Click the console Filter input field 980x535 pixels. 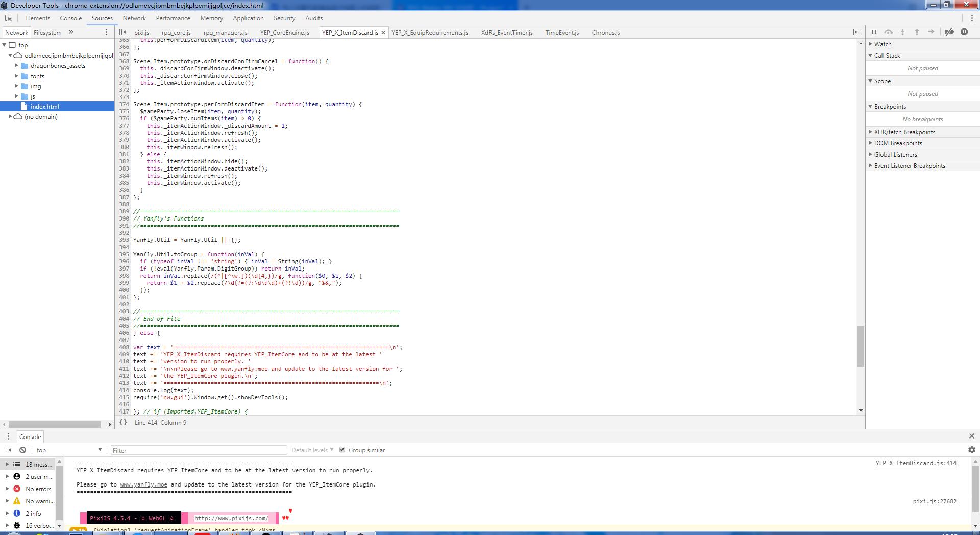coord(199,450)
